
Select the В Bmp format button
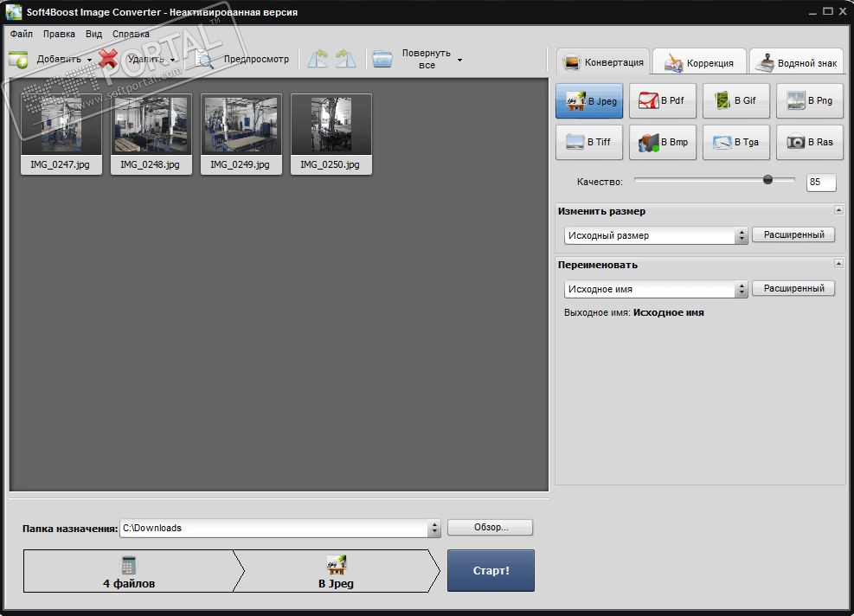(662, 142)
